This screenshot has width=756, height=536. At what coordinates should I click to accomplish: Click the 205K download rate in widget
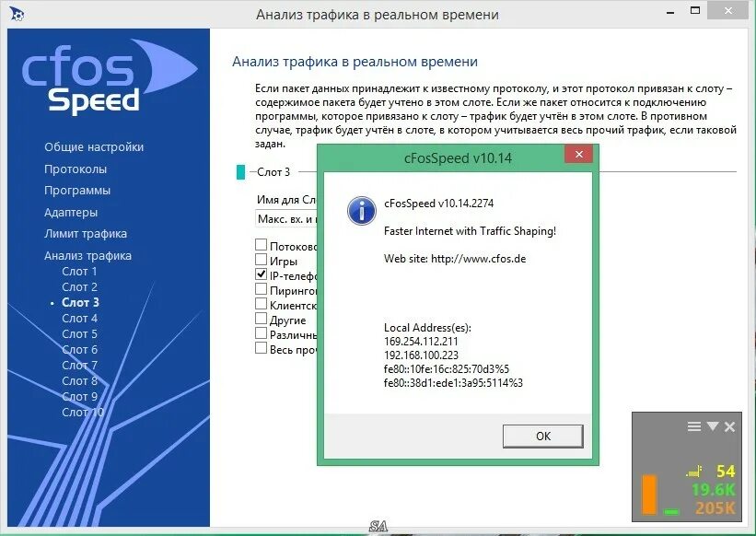click(x=715, y=508)
